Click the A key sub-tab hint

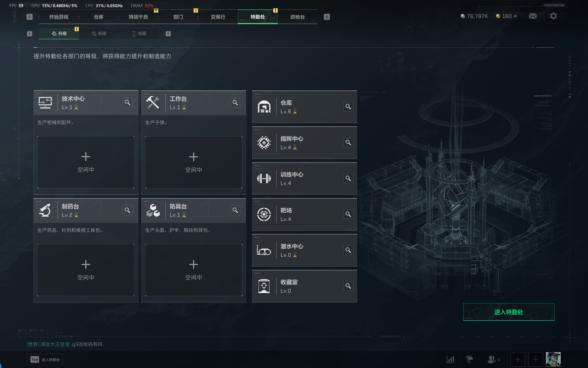(29, 34)
